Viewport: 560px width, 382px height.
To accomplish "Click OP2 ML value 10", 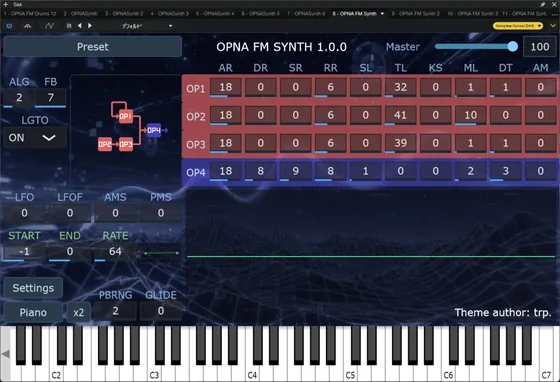I will point(471,115).
